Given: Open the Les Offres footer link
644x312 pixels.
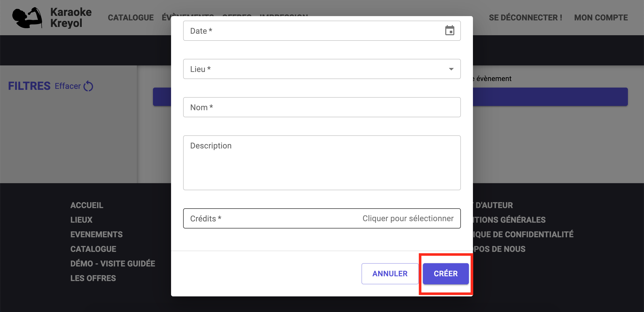Looking at the screenshot, I should pos(93,278).
